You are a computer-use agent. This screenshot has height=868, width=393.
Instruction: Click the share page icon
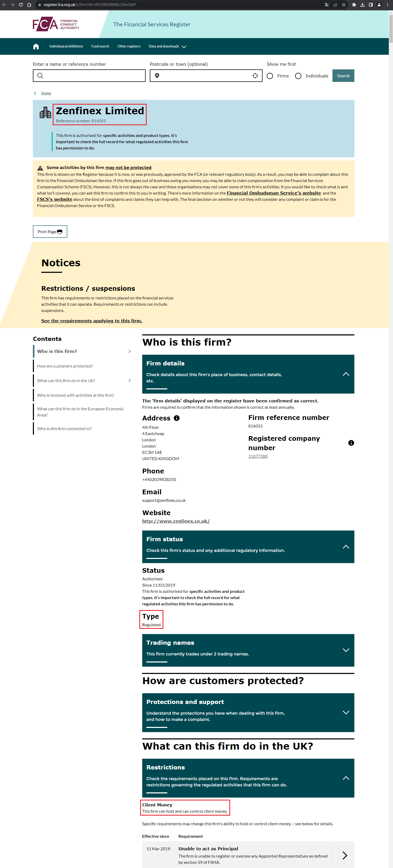[335, 5]
